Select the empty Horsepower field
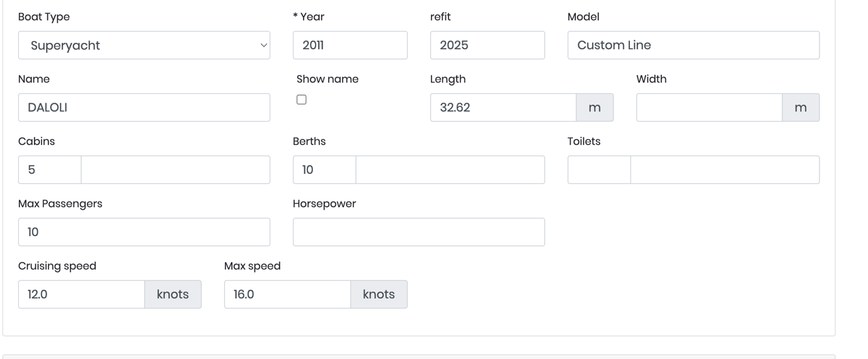Screen dimensions: 868x359 (x=418, y=232)
